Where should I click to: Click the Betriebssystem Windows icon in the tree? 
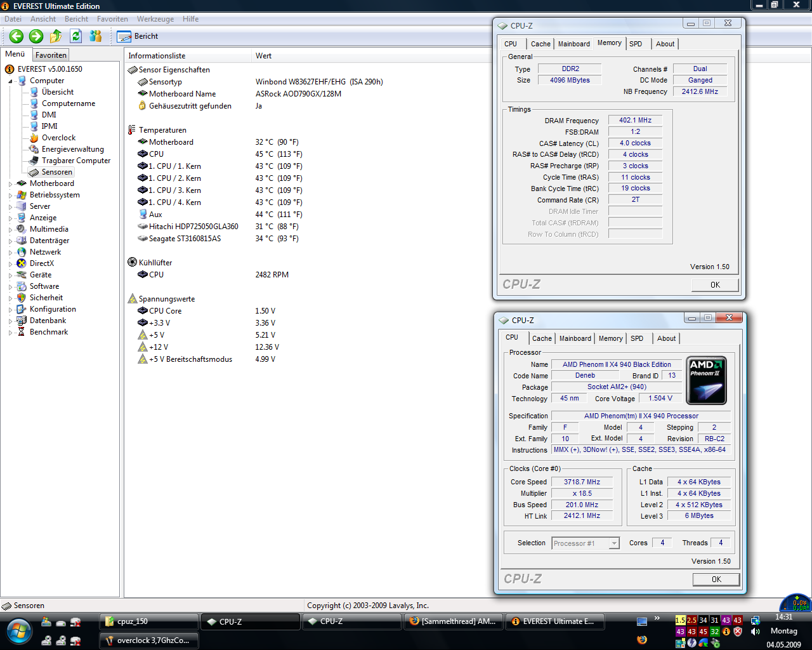coord(22,195)
